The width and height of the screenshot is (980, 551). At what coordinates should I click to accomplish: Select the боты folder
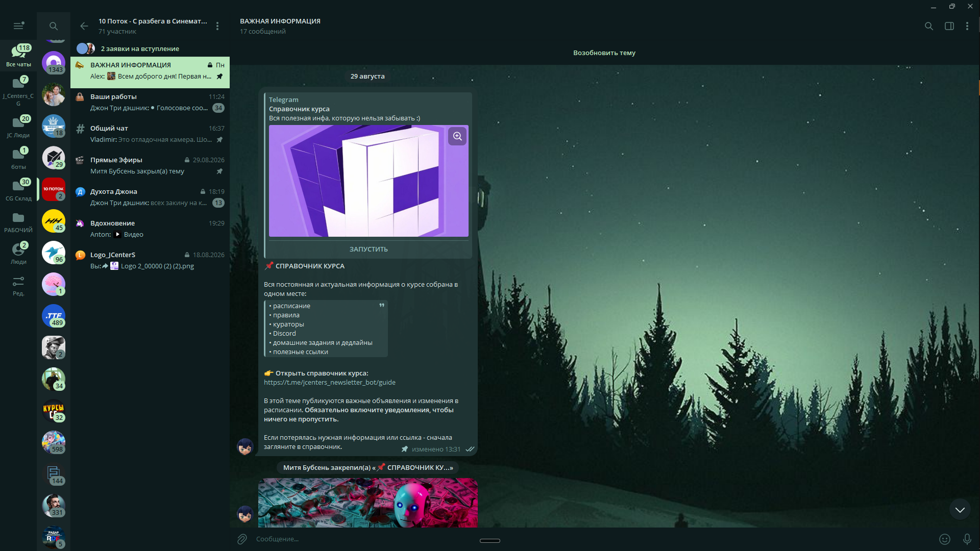pyautogui.click(x=18, y=158)
